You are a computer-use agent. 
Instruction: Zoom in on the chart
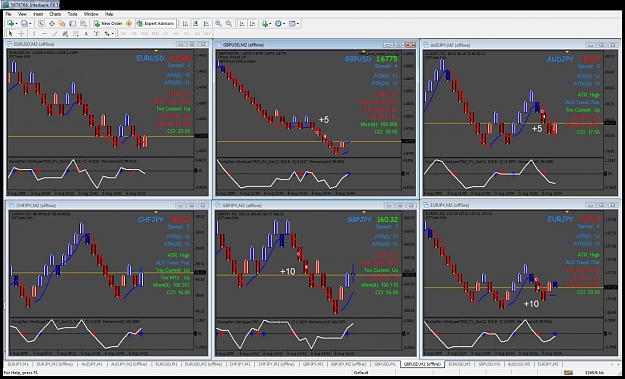click(218, 24)
